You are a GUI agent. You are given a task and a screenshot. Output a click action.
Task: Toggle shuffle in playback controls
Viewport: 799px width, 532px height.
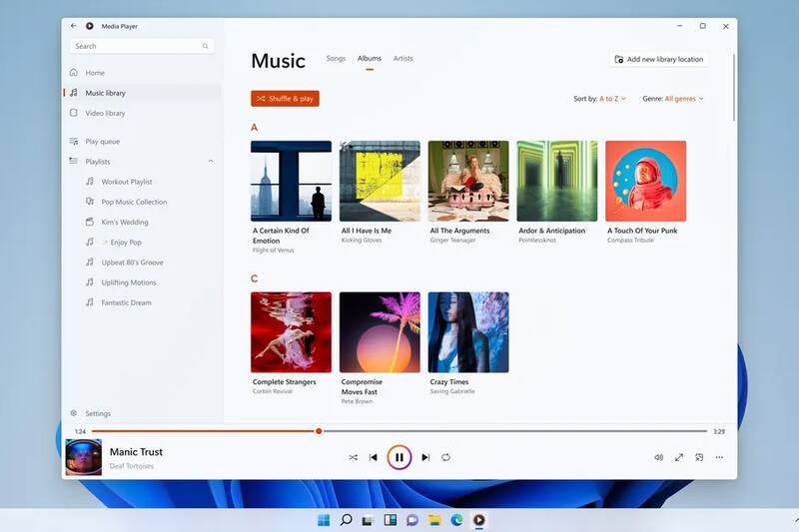click(353, 457)
